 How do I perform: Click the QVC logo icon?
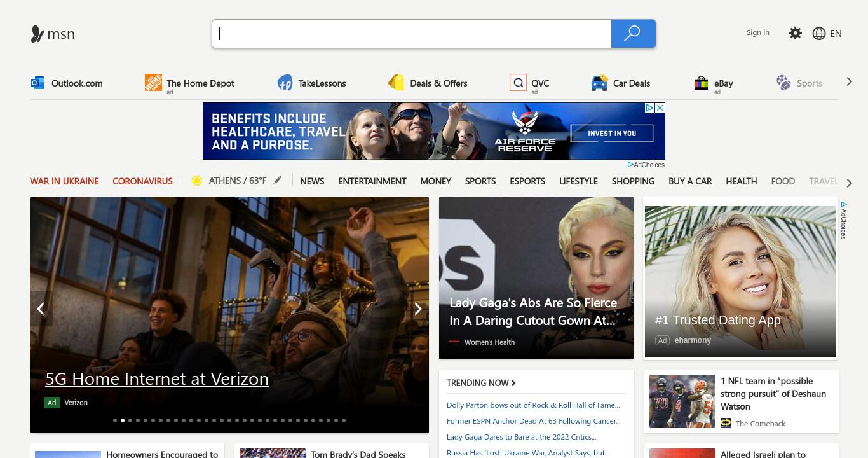tap(518, 82)
